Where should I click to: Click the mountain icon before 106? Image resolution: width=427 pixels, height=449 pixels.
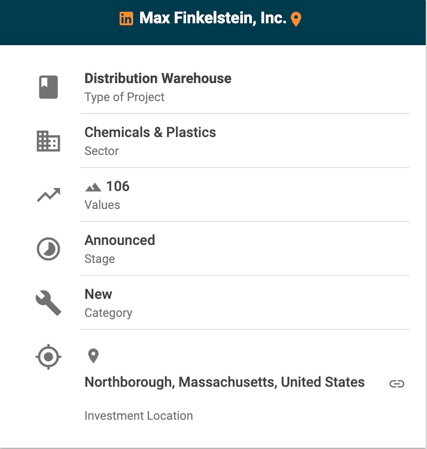pos(93,187)
